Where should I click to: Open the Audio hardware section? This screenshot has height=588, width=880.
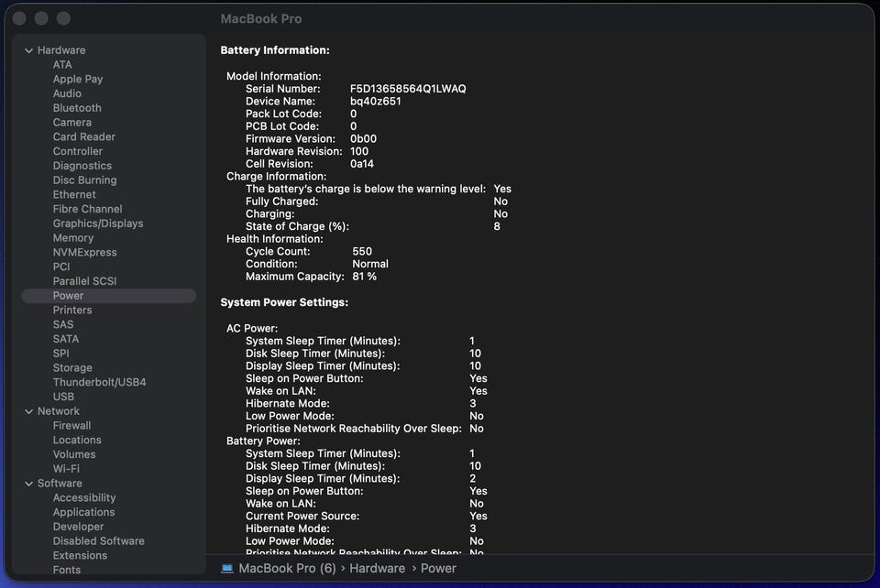click(x=67, y=93)
